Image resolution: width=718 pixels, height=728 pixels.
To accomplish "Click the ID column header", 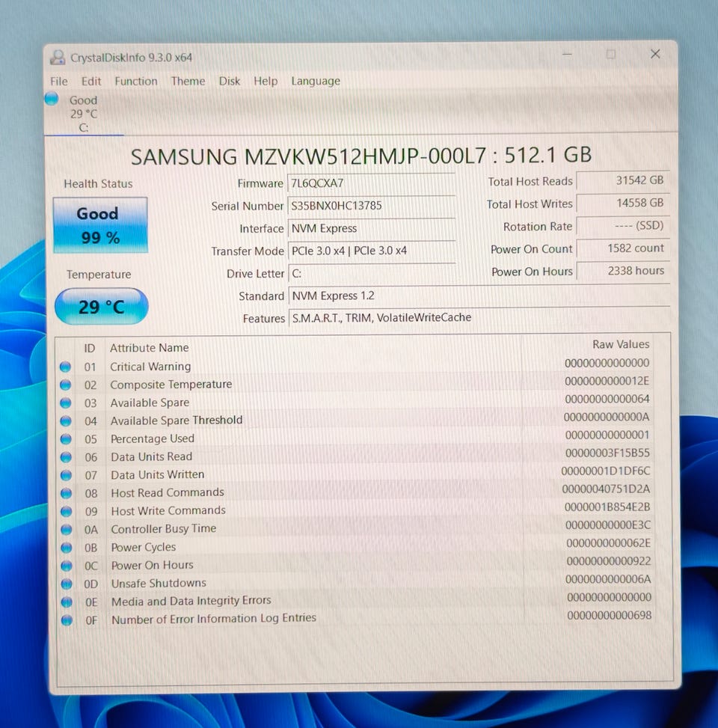I will [x=89, y=348].
